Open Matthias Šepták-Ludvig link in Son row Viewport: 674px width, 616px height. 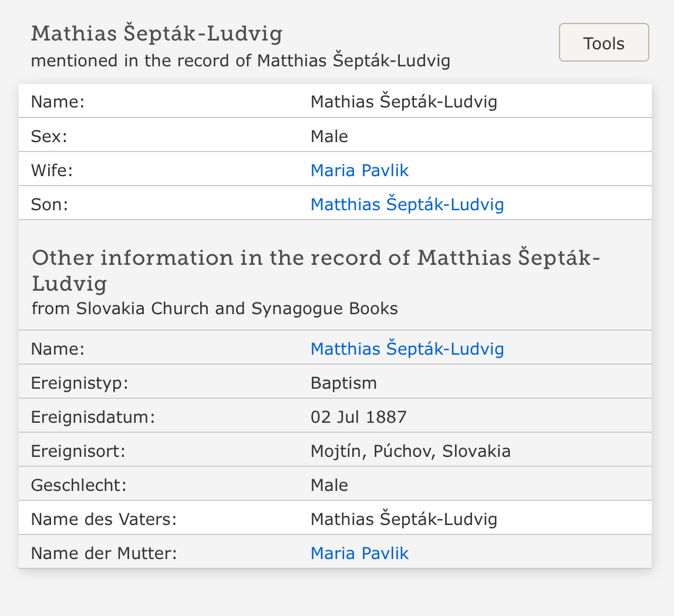pyautogui.click(x=407, y=204)
